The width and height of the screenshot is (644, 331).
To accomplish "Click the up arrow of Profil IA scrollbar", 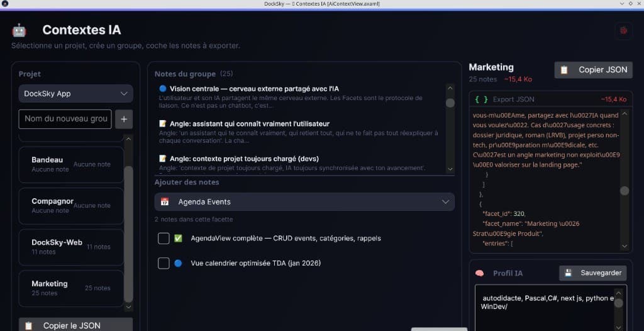I will click(x=618, y=293).
